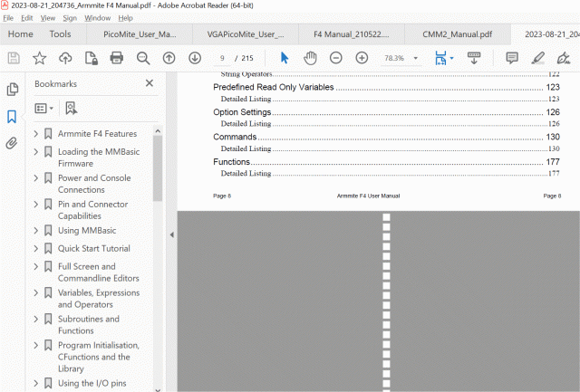The height and width of the screenshot is (392, 580).
Task: Click the zoom in plus icon
Action: pos(362,58)
